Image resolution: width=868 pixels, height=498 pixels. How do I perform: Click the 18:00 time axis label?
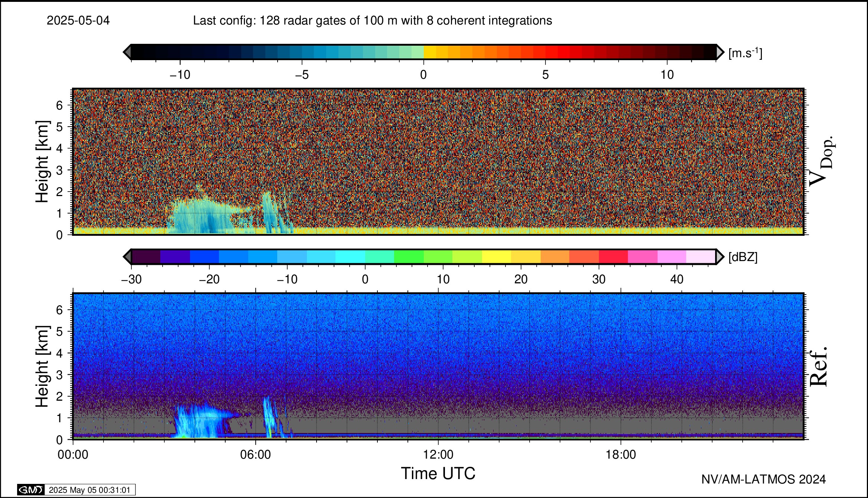(x=621, y=455)
